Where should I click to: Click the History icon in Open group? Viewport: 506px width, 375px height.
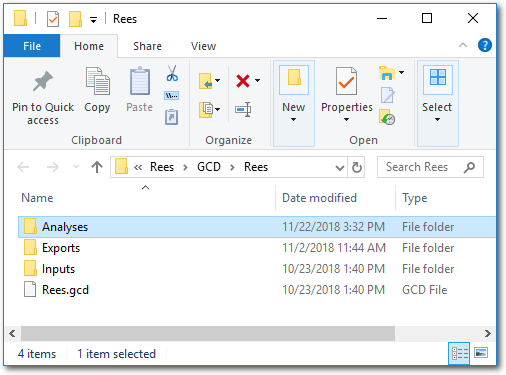click(x=387, y=117)
